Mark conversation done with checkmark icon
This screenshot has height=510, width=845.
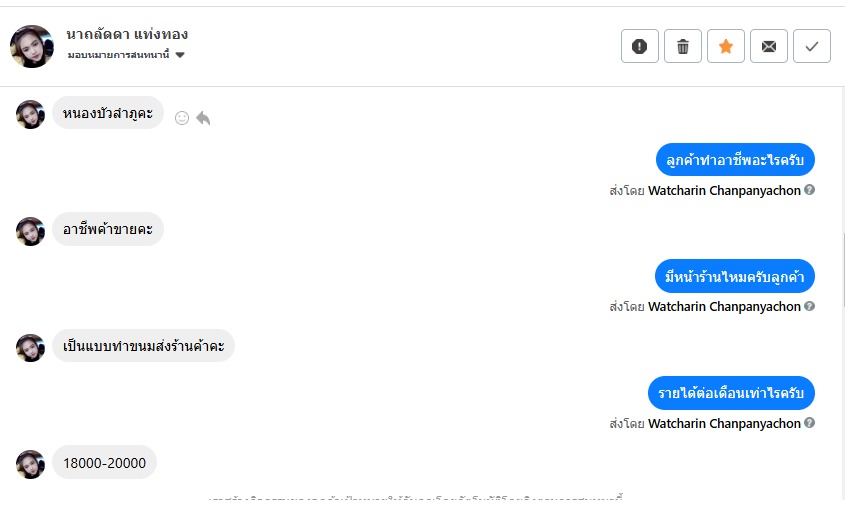812,46
